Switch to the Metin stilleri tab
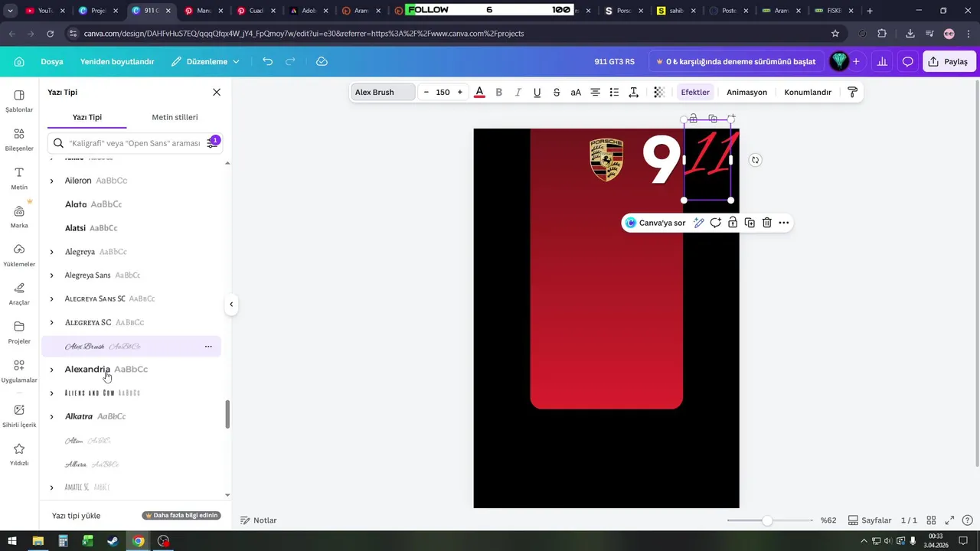 pyautogui.click(x=175, y=117)
